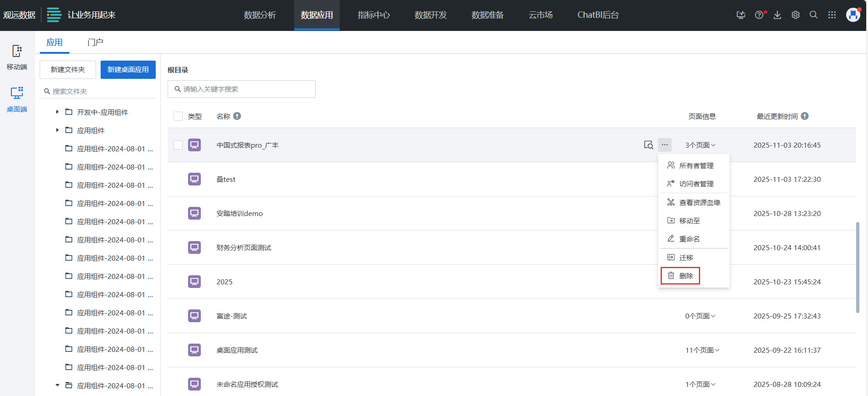Click the apps grid icon
Viewport: 868px width, 396px height.
click(832, 15)
